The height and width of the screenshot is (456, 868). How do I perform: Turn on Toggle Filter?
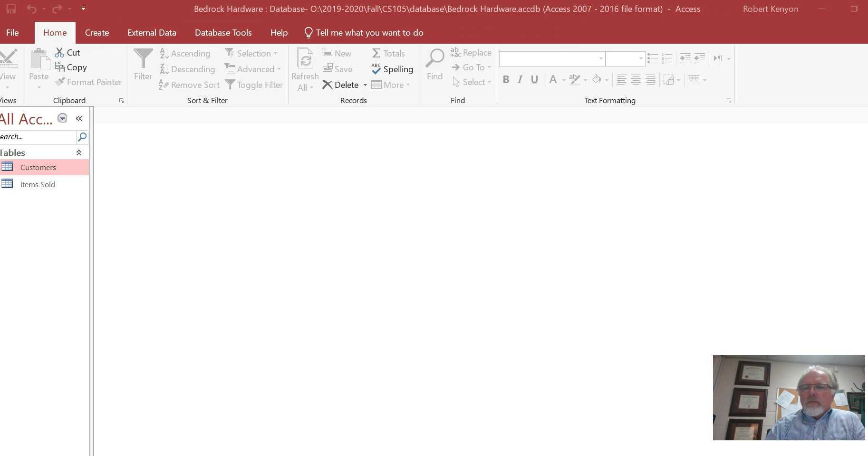[254, 85]
